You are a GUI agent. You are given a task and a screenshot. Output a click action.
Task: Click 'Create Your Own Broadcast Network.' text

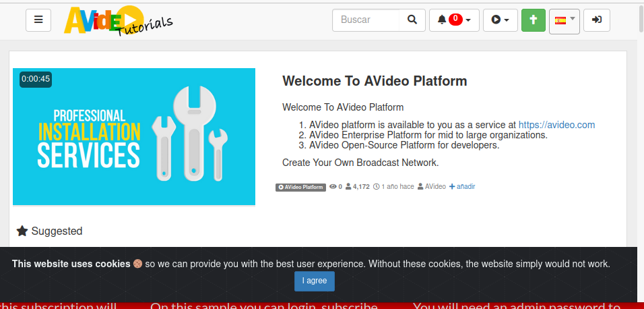pyautogui.click(x=360, y=163)
